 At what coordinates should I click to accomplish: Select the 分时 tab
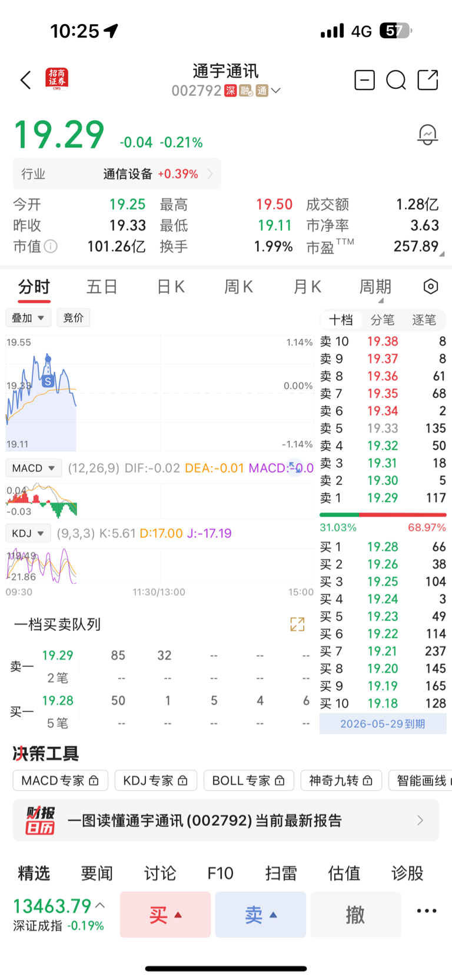[x=34, y=287]
